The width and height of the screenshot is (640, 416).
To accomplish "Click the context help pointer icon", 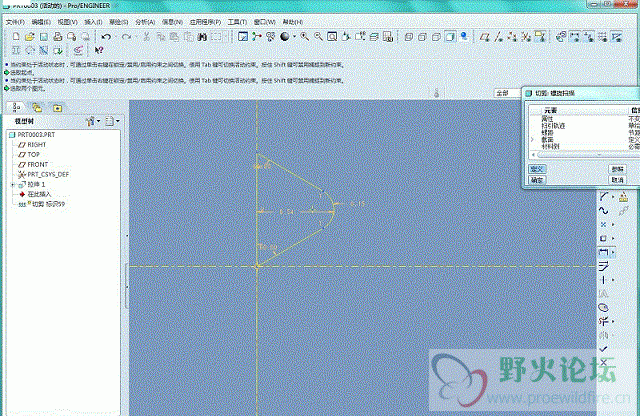I will point(99,50).
